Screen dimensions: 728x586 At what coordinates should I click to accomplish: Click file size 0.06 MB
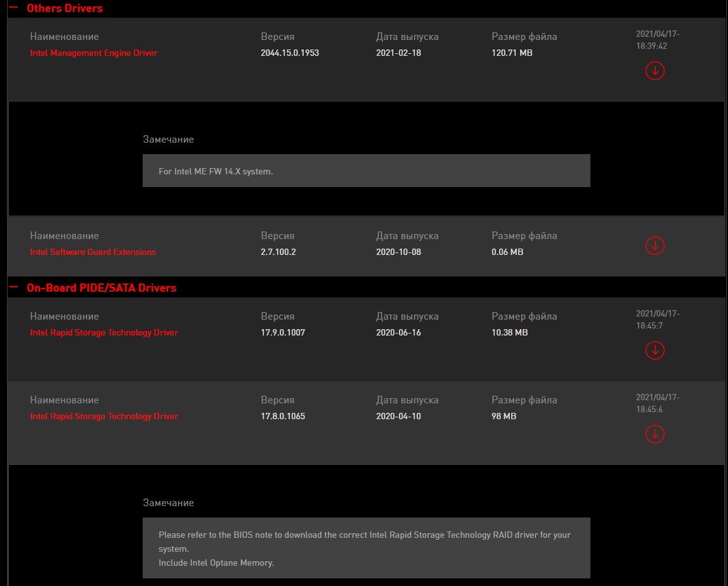[x=507, y=252]
